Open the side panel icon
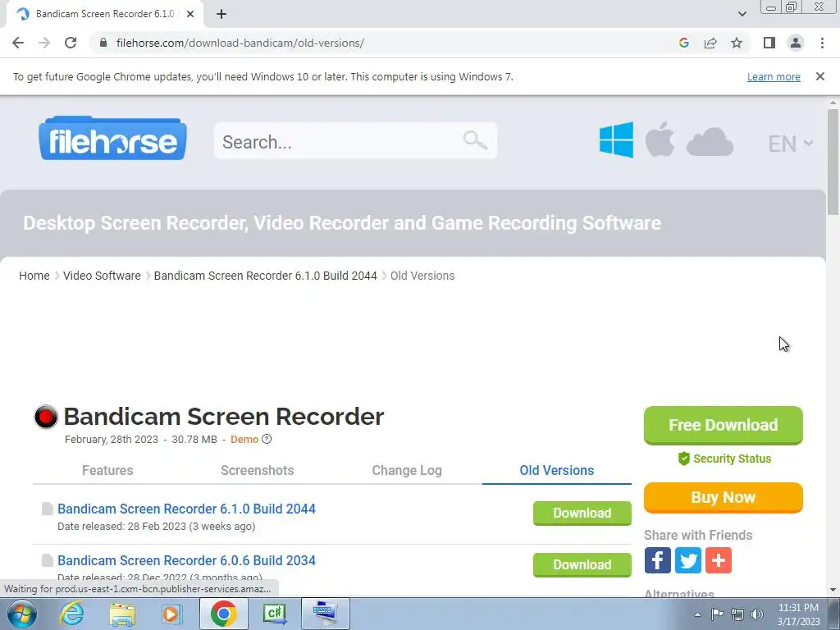840x630 pixels. 769,43
